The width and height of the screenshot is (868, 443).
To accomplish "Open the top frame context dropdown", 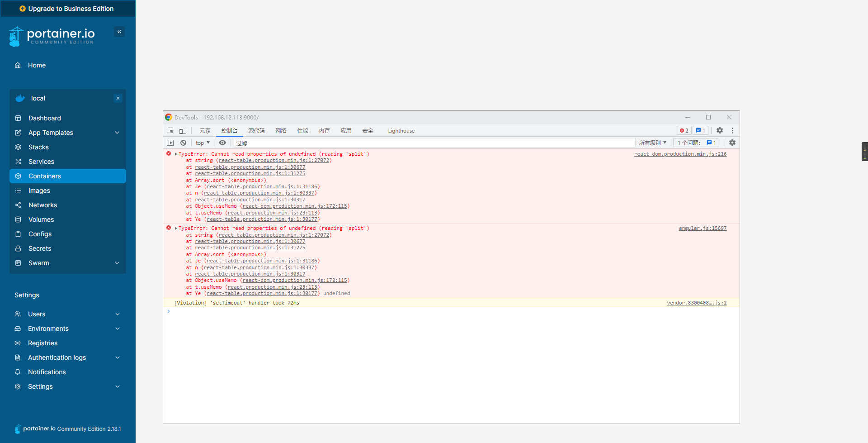I will [202, 143].
